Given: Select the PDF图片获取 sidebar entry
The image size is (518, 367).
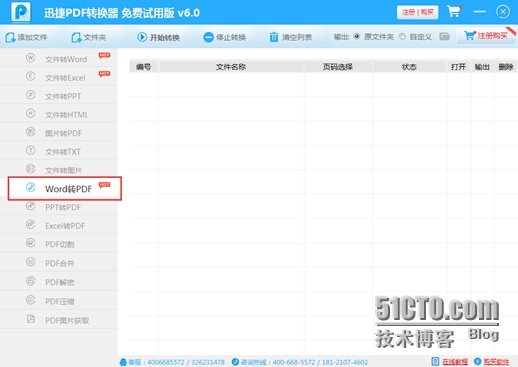Looking at the screenshot, I should (x=59, y=320).
